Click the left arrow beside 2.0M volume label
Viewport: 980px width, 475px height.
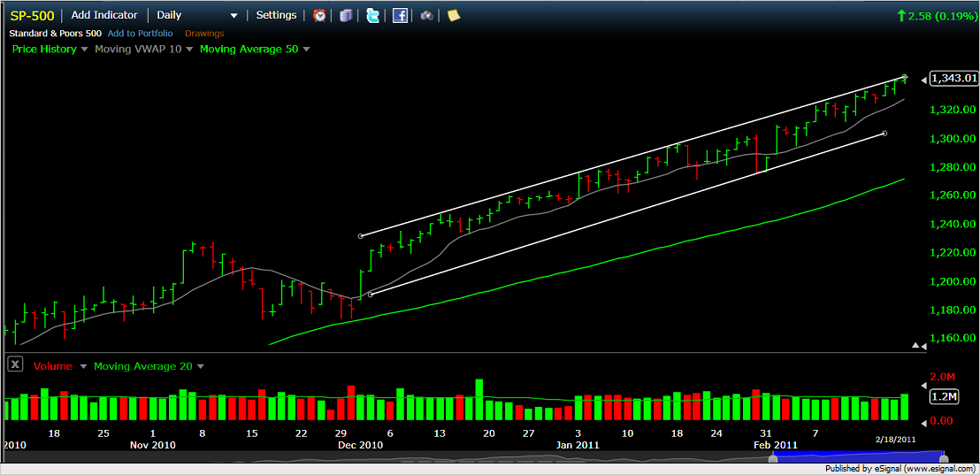coord(924,385)
